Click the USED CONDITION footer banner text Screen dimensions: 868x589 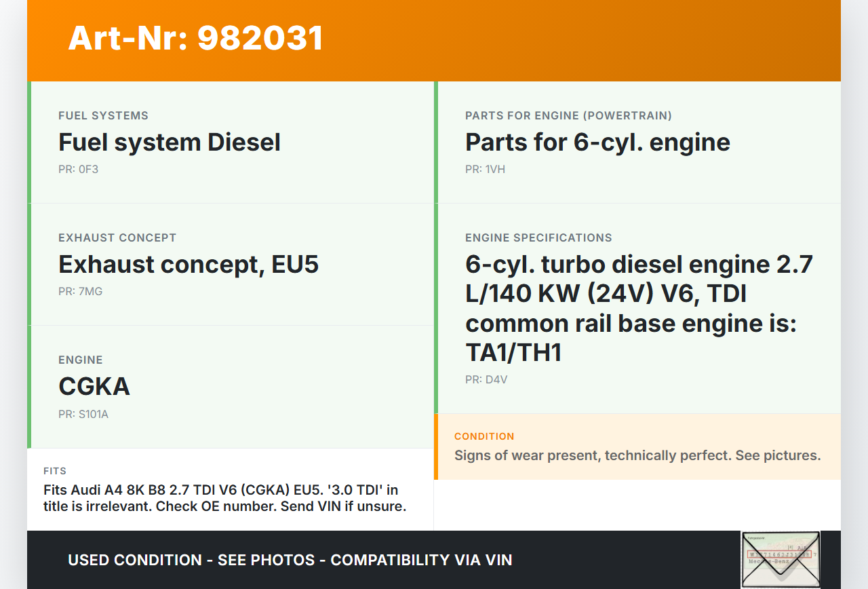tap(290, 560)
